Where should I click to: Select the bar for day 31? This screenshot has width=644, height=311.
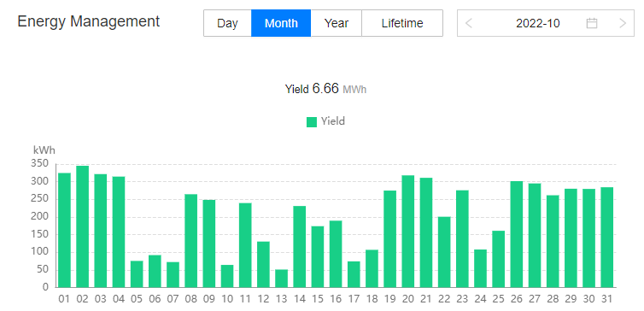click(x=606, y=238)
